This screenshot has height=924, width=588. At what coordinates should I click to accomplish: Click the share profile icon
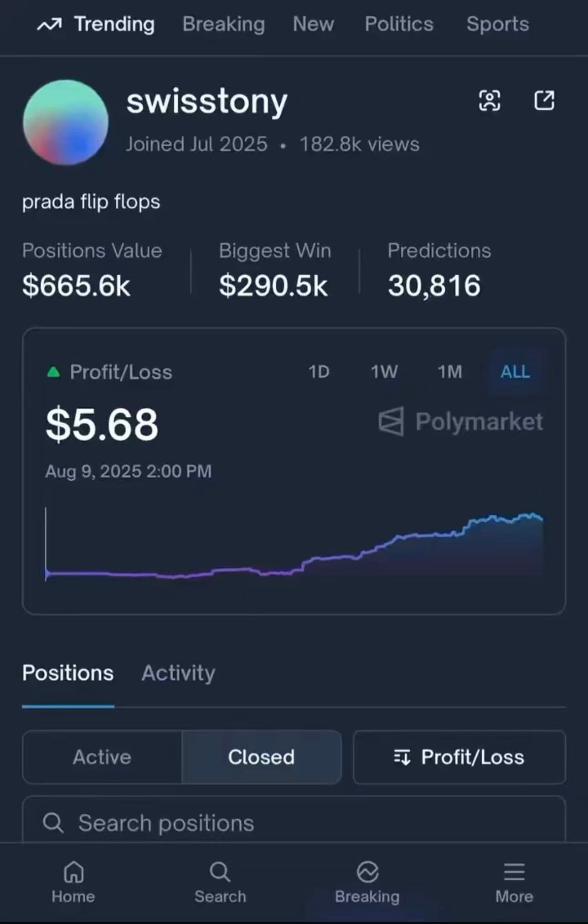[x=544, y=100]
